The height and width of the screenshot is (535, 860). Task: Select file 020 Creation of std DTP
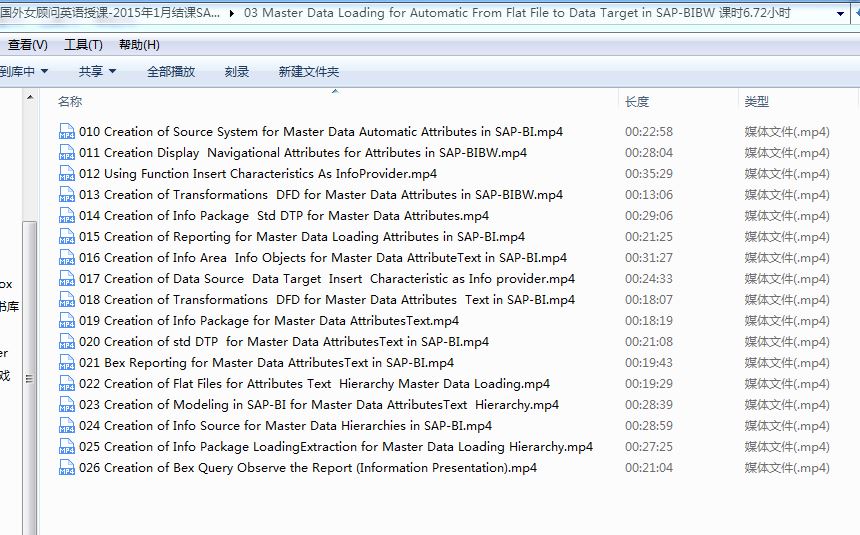284,341
